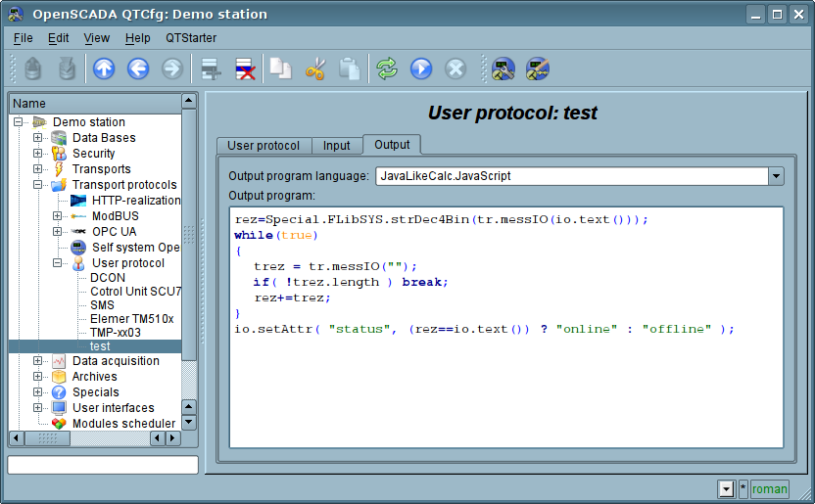
Task: Go forward with the right arrow icon
Action: click(x=172, y=69)
